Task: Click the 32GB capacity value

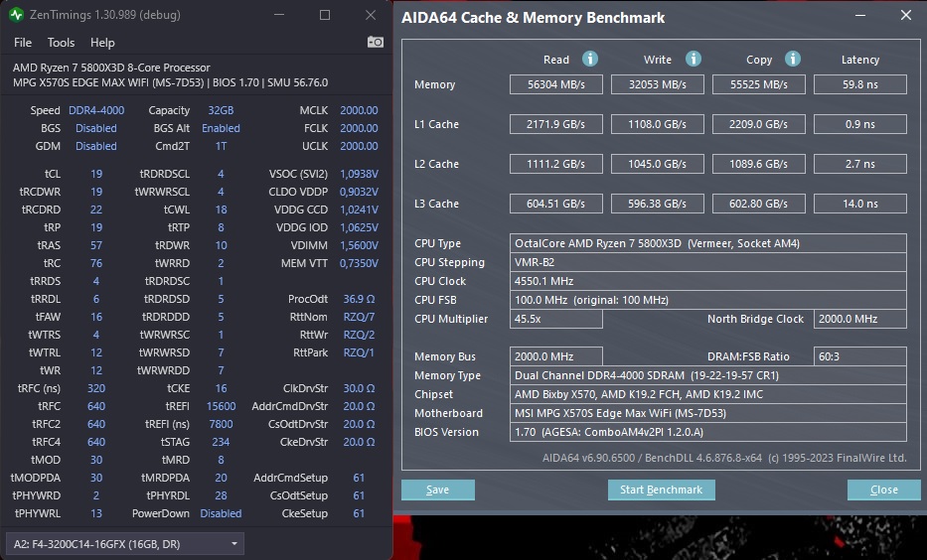Action: [221, 110]
